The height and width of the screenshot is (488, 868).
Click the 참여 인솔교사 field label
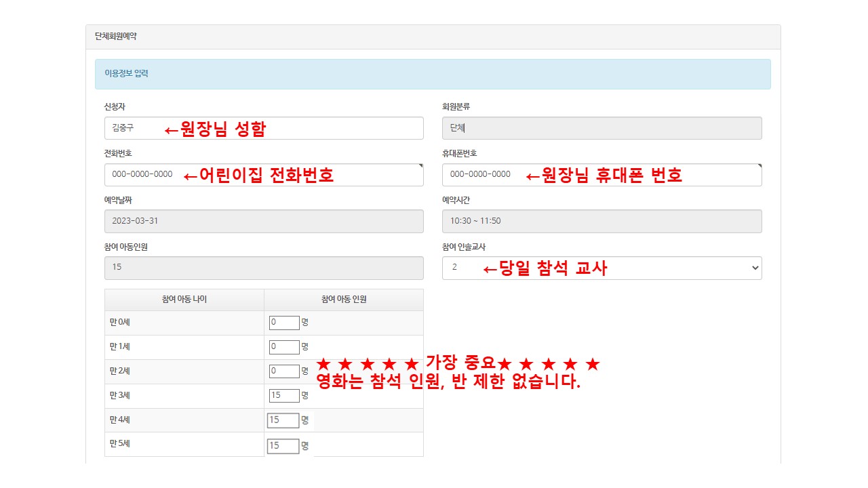[x=464, y=247]
